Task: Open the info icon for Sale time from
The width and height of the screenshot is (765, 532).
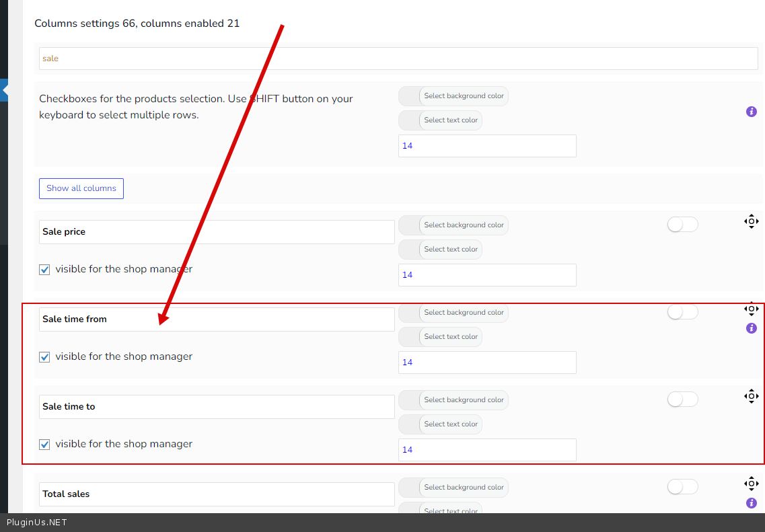Action: coord(752,328)
